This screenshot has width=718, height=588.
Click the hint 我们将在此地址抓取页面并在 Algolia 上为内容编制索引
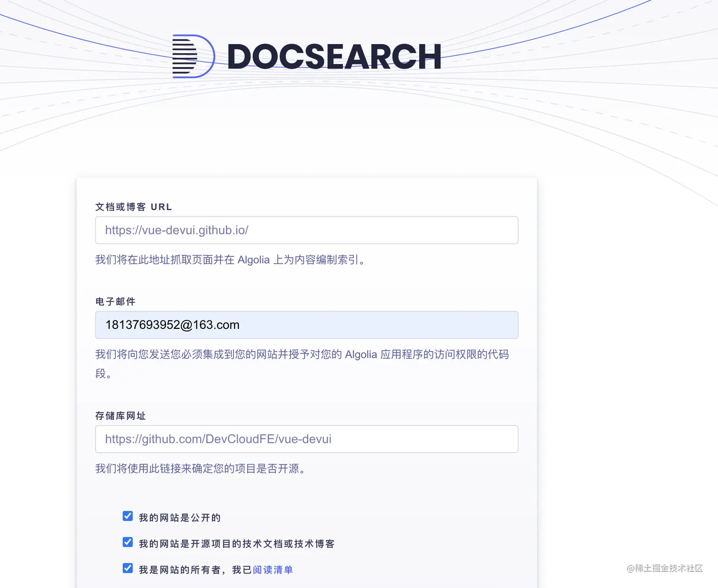(x=232, y=260)
